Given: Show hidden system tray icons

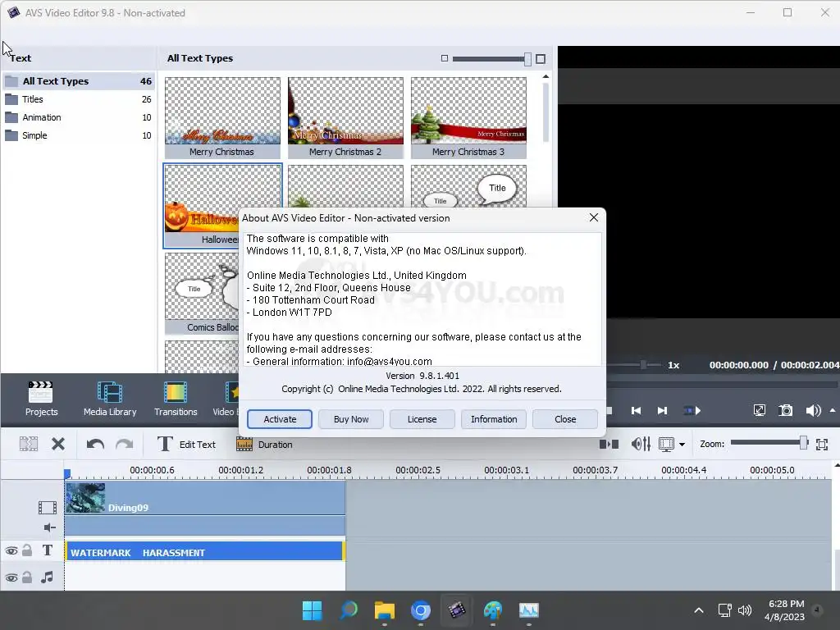Looking at the screenshot, I should (x=699, y=610).
